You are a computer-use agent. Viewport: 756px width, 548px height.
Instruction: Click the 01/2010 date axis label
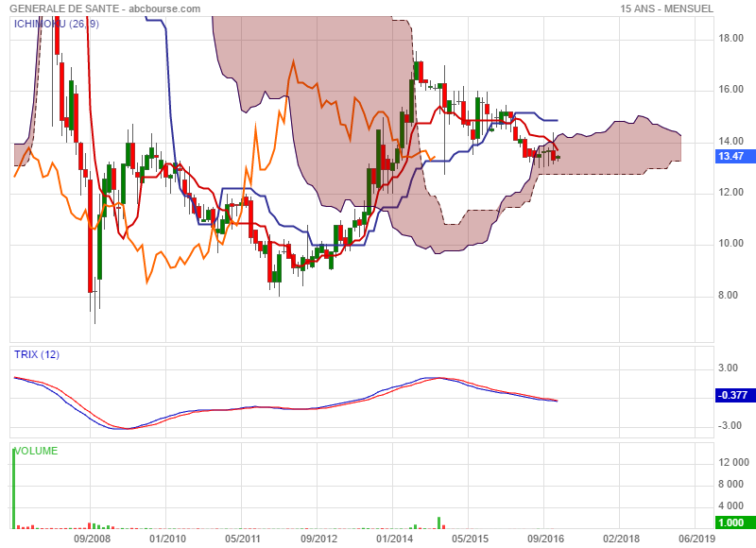(x=167, y=539)
